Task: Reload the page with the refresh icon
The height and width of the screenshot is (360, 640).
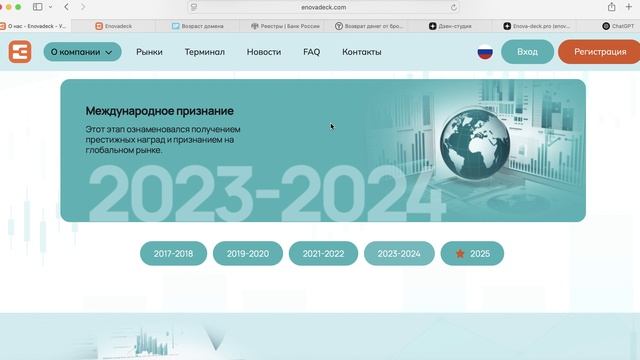Action: [x=453, y=7]
